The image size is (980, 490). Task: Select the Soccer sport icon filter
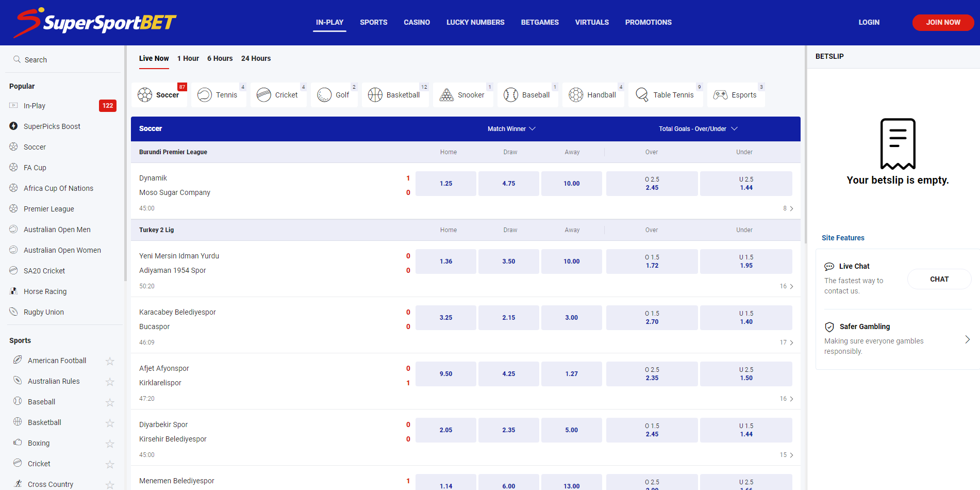(159, 95)
